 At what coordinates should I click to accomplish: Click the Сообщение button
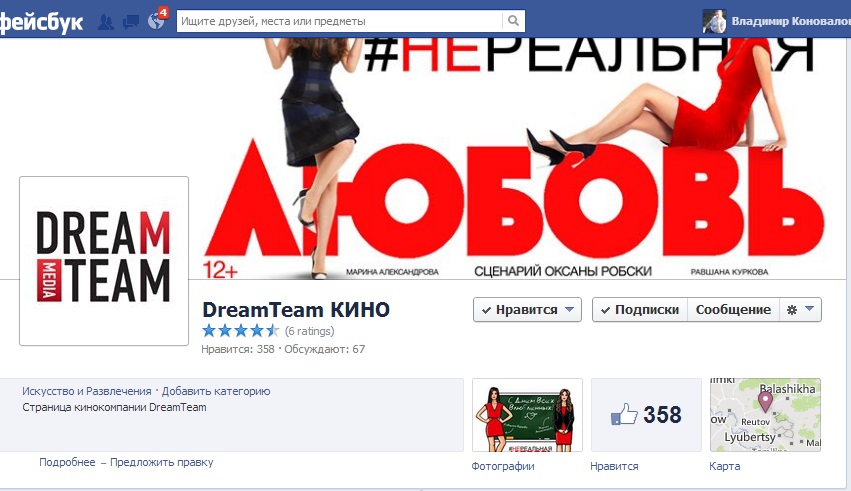[x=733, y=310]
